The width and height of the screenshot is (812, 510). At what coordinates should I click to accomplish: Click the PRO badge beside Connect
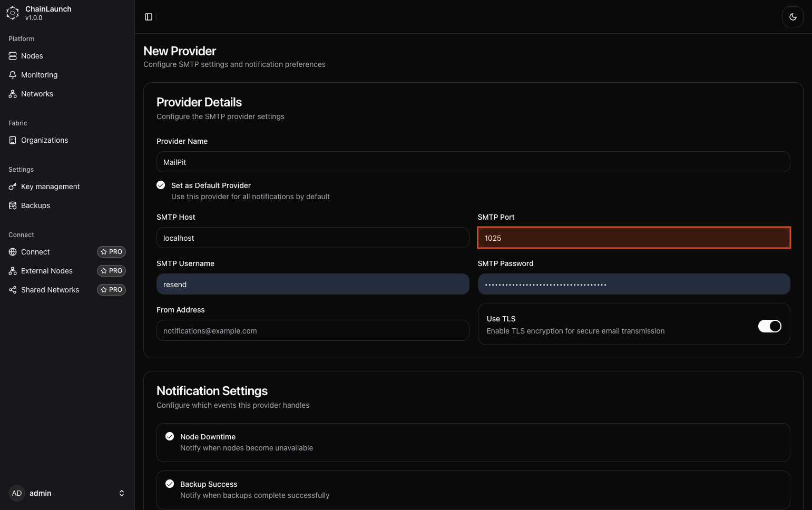pos(111,252)
